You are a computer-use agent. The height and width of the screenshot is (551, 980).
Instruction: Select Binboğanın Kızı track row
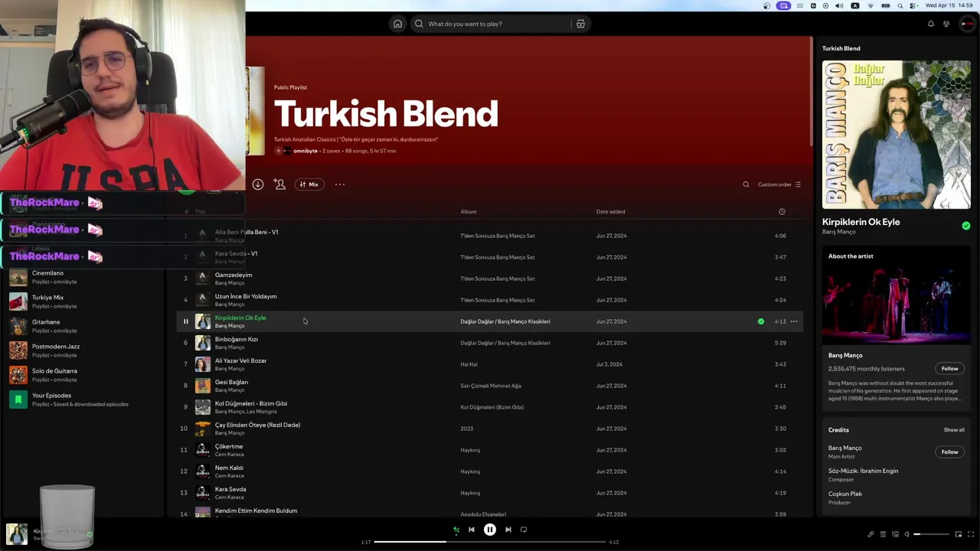pyautogui.click(x=490, y=343)
